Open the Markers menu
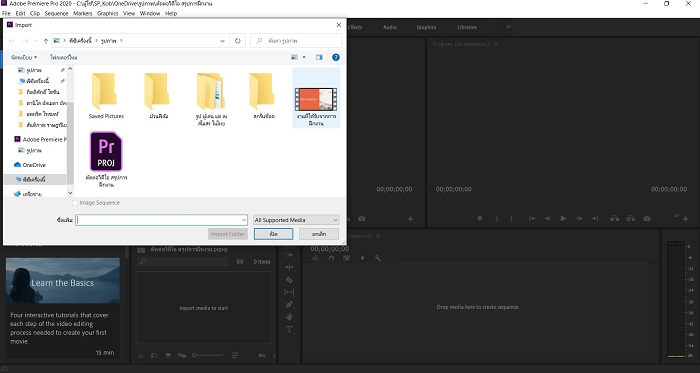The height and width of the screenshot is (373, 700). 83,13
